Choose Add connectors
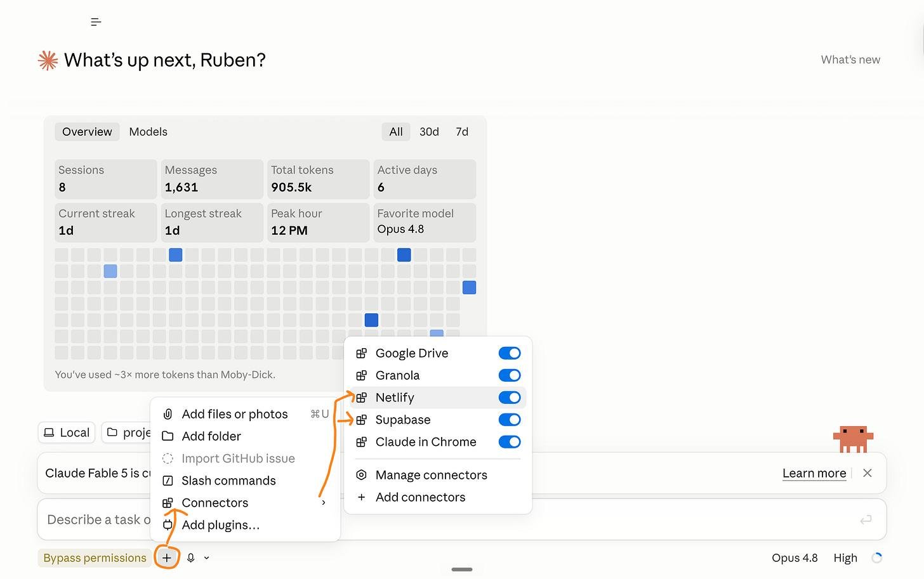The image size is (924, 579). tap(438, 497)
